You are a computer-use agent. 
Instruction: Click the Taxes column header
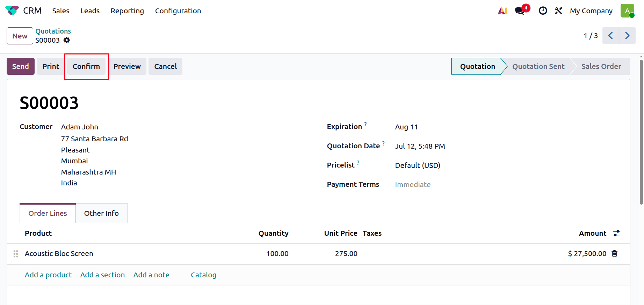click(x=372, y=233)
